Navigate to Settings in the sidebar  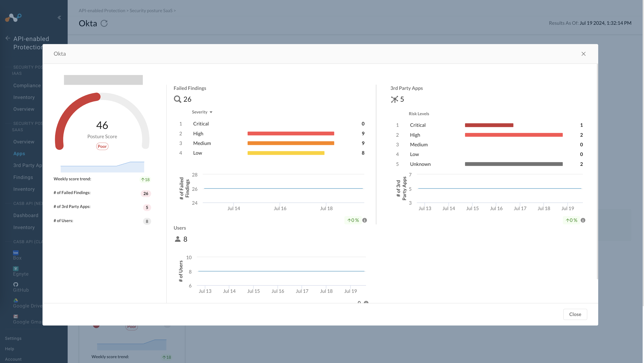[x=13, y=338]
